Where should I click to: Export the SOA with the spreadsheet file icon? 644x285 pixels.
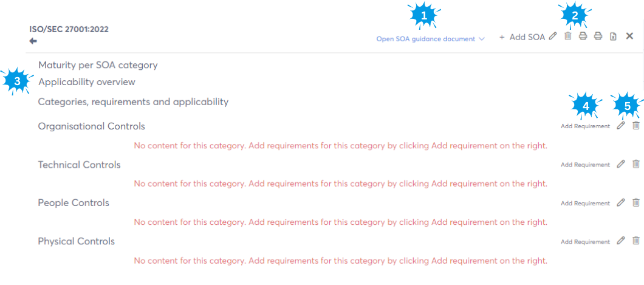tap(613, 36)
